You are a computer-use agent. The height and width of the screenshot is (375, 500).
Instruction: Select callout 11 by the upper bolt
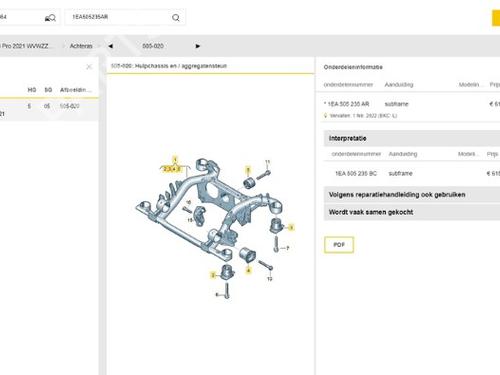coord(267,162)
